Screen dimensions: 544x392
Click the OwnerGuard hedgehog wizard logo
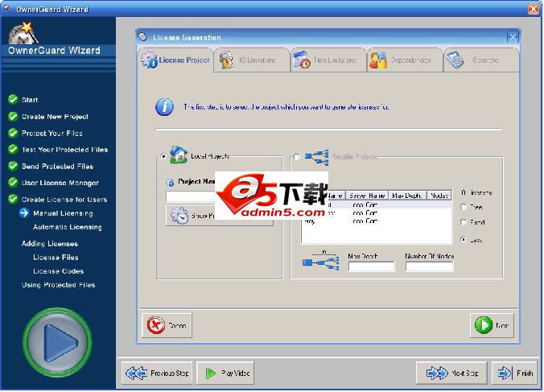(x=23, y=33)
